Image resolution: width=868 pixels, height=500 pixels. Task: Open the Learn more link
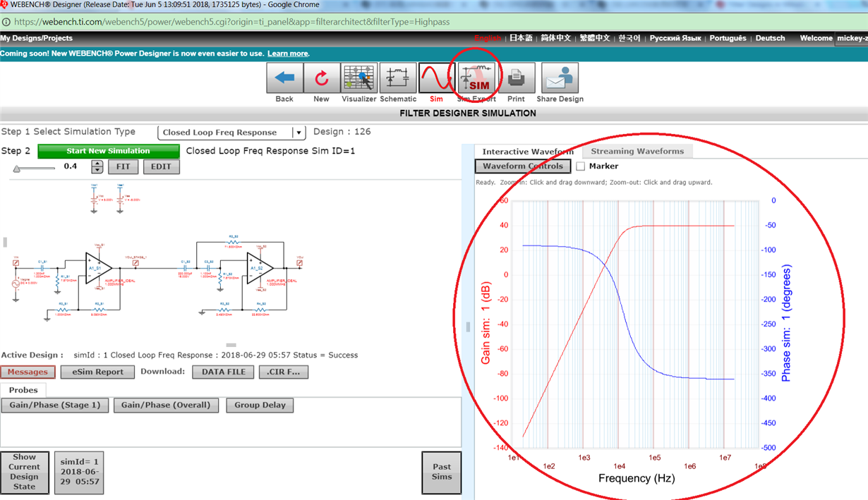287,54
